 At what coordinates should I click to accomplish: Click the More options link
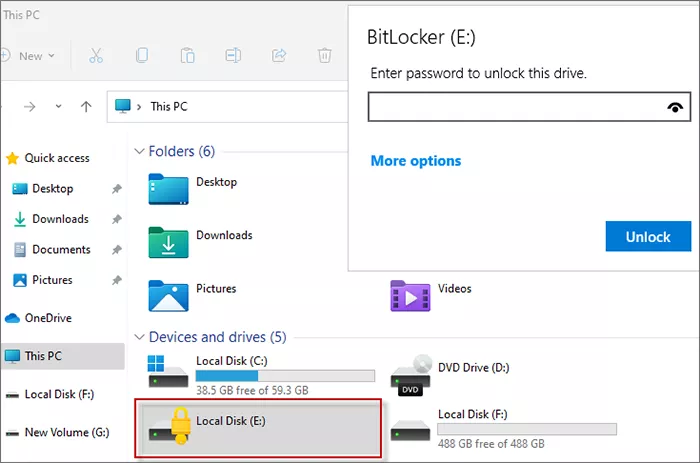(x=416, y=161)
